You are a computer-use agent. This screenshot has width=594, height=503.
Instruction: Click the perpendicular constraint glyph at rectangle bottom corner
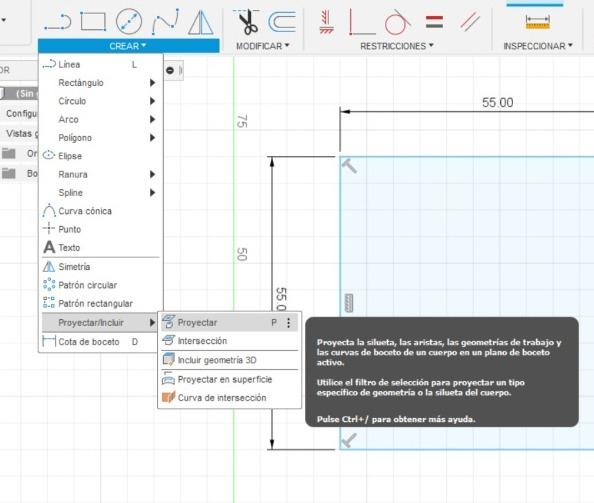click(349, 440)
